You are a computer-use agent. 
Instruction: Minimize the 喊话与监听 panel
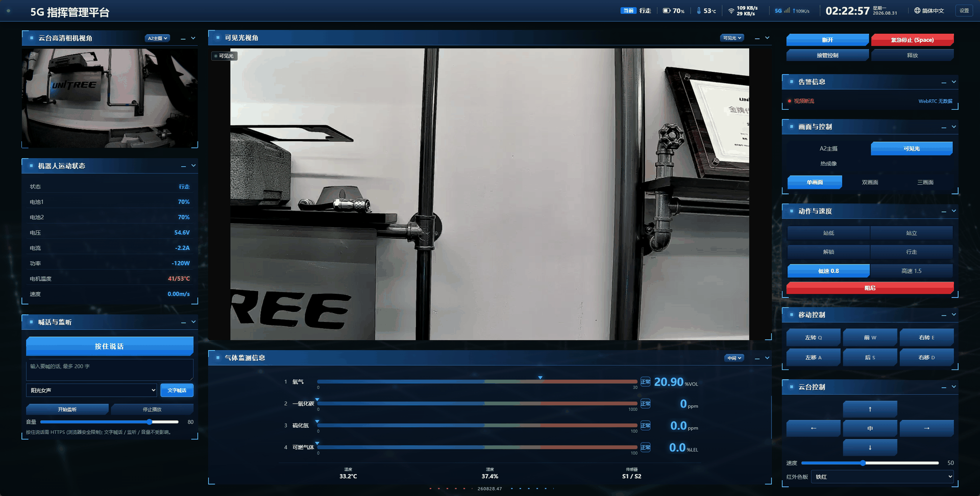pyautogui.click(x=183, y=323)
